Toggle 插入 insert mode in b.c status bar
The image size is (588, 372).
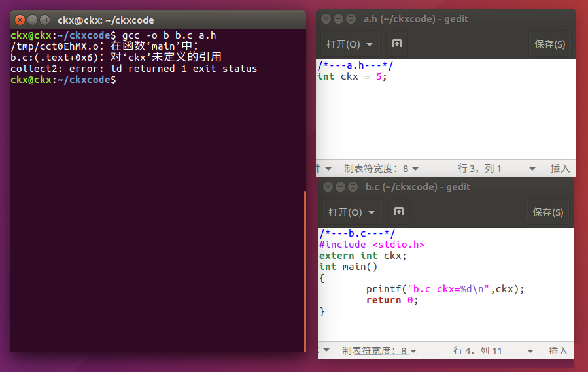tap(559, 351)
